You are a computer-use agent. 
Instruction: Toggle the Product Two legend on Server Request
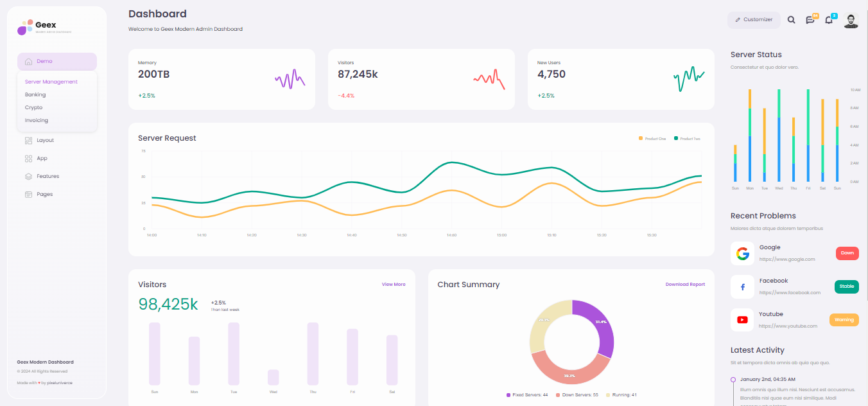coord(687,138)
